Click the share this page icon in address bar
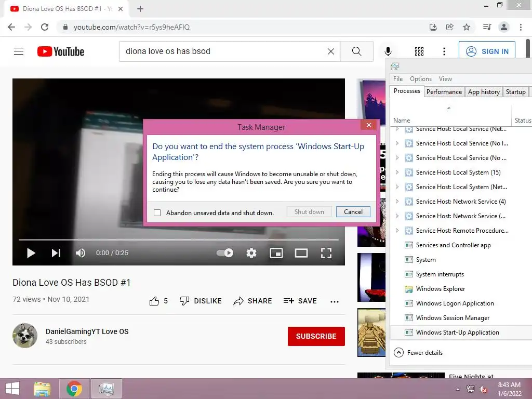This screenshot has width=532, height=399. point(450,27)
